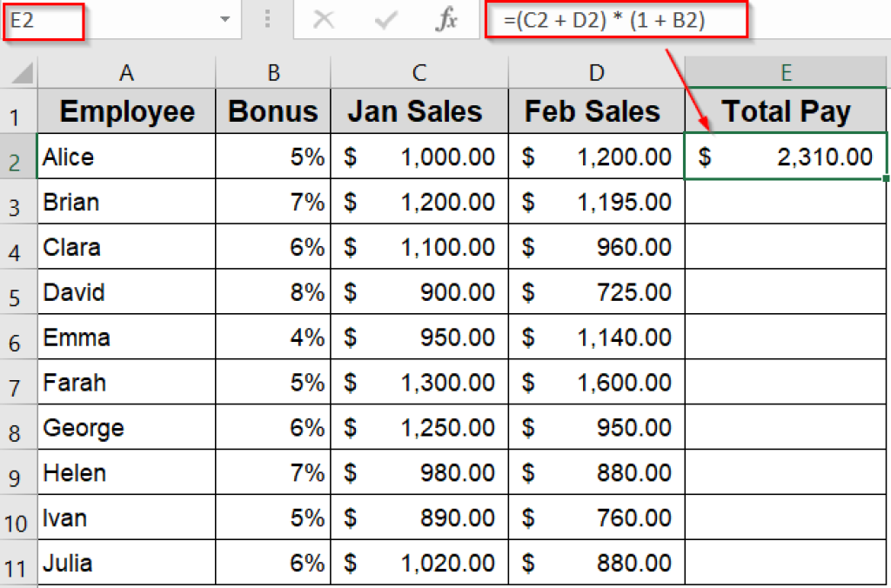Screen dimensions: 891x588
Task: Select Julia's Feb Sales cell
Action: pyautogui.click(x=596, y=563)
